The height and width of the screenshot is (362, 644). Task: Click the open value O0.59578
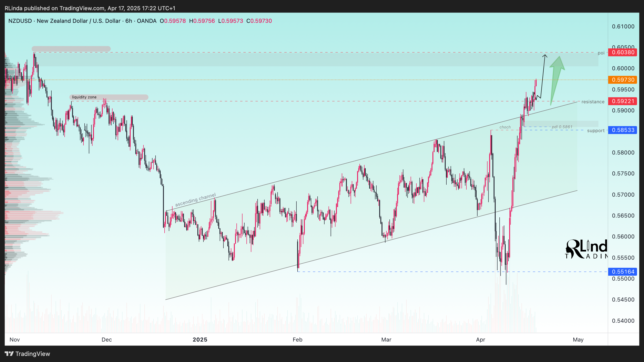tap(173, 21)
